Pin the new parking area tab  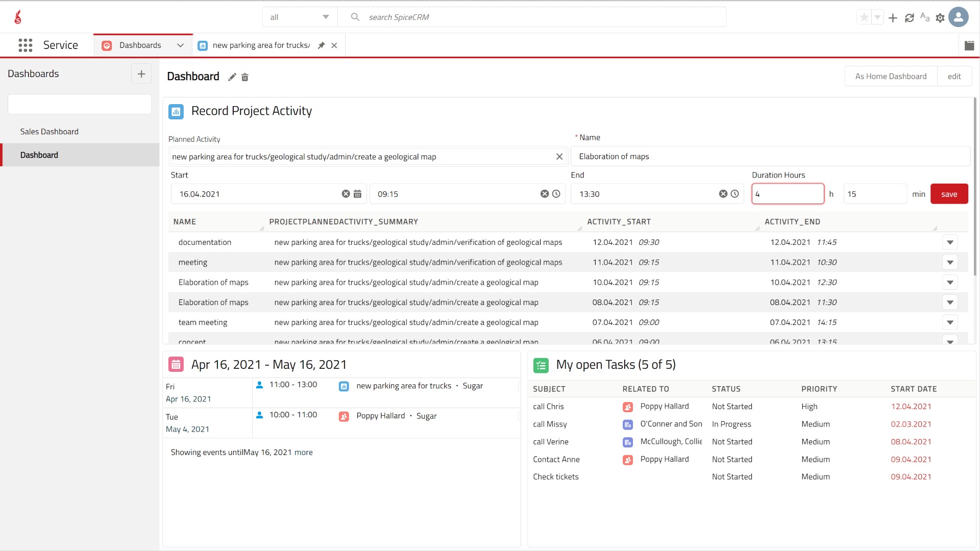click(x=321, y=45)
